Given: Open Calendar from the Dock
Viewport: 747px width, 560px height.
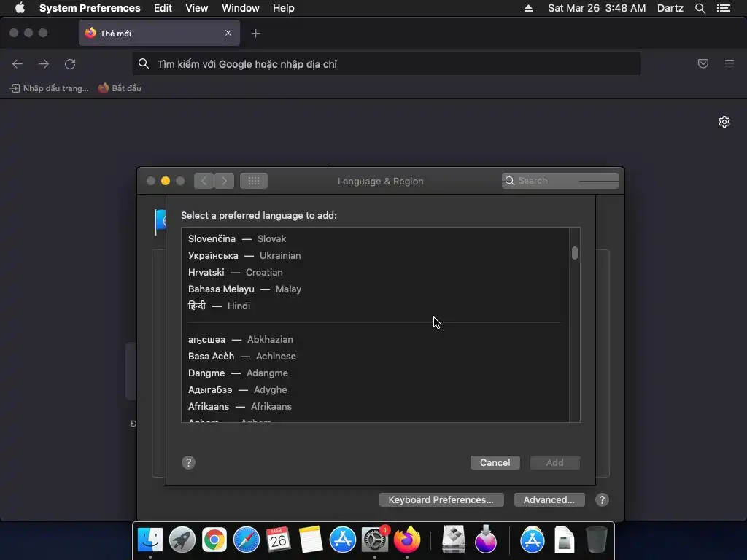Looking at the screenshot, I should pos(278,540).
